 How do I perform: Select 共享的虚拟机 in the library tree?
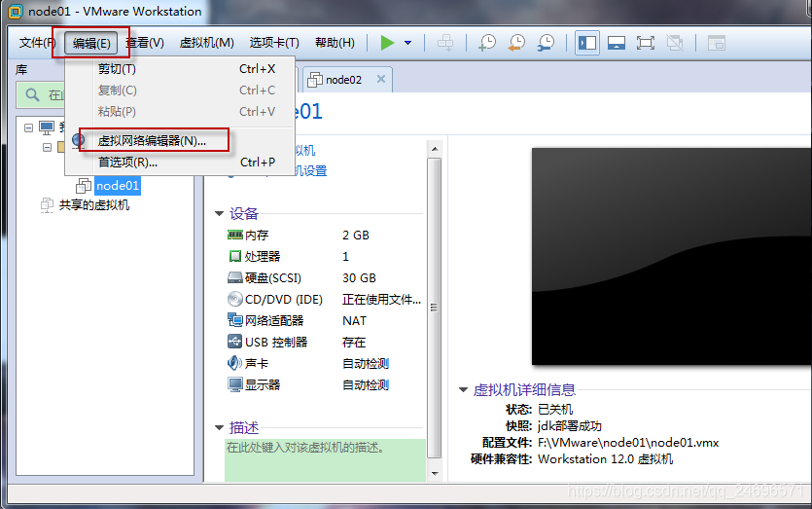93,205
